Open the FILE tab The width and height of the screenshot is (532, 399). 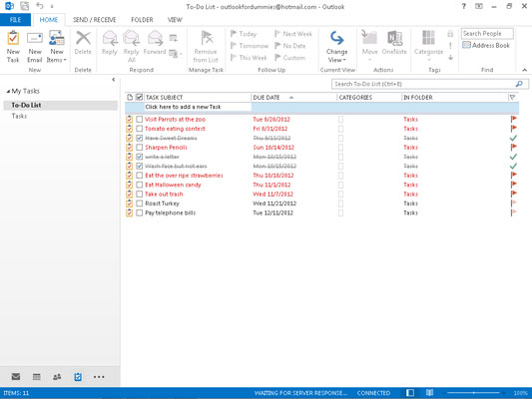[15, 20]
